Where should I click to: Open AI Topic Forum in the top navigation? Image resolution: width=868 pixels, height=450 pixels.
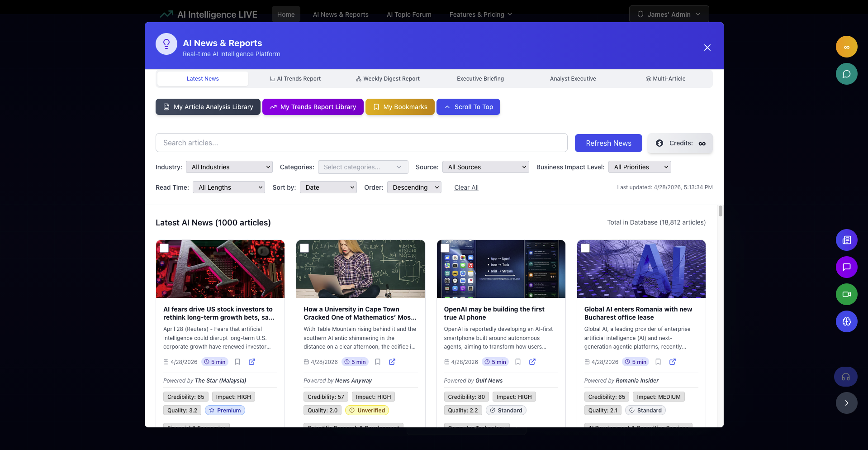click(x=408, y=14)
